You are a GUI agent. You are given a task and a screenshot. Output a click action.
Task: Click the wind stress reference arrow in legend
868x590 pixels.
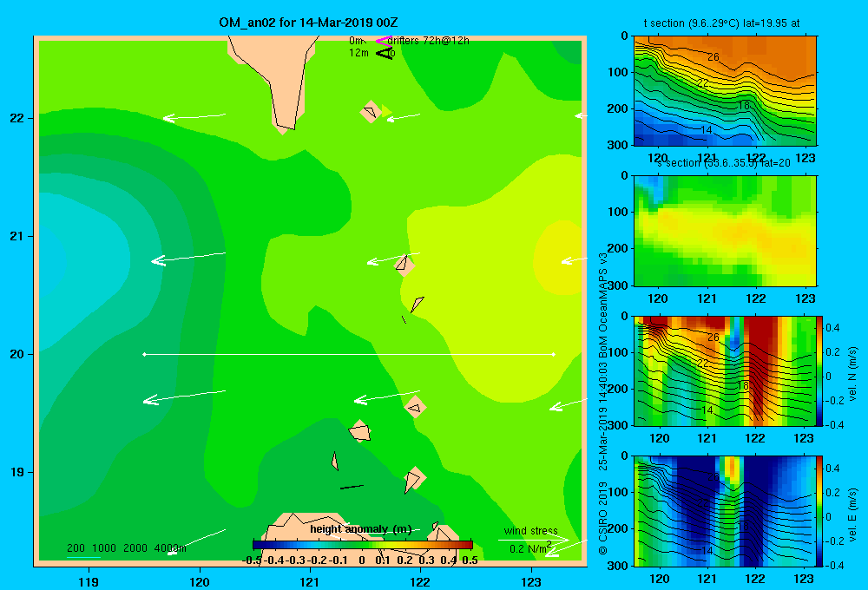tap(533, 540)
